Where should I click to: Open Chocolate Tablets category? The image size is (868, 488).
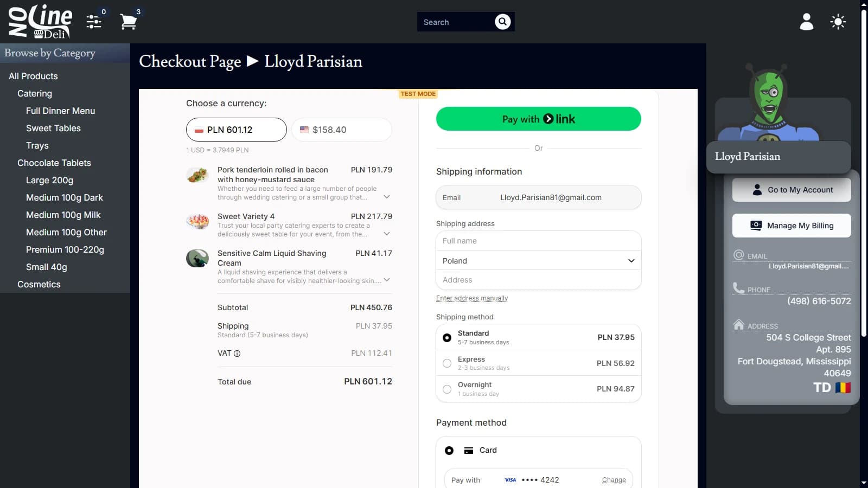54,163
